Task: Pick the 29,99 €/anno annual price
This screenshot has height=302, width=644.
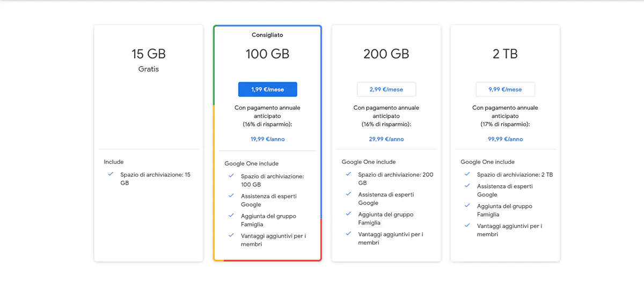Action: [386, 139]
